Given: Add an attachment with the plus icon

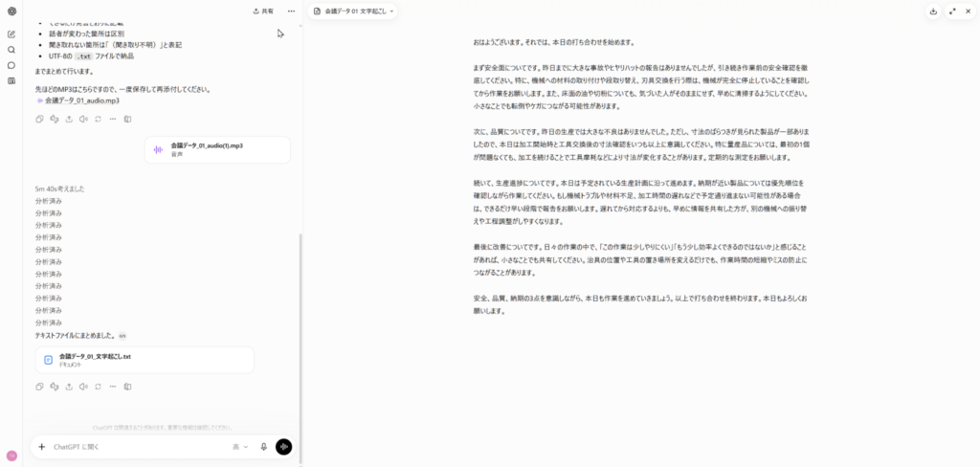Looking at the screenshot, I should tap(42, 447).
